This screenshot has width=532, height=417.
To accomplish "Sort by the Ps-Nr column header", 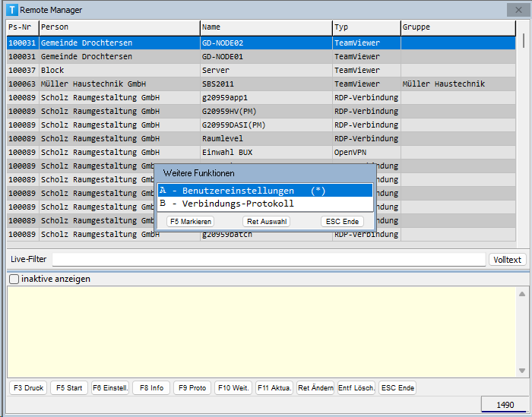I will [x=23, y=27].
